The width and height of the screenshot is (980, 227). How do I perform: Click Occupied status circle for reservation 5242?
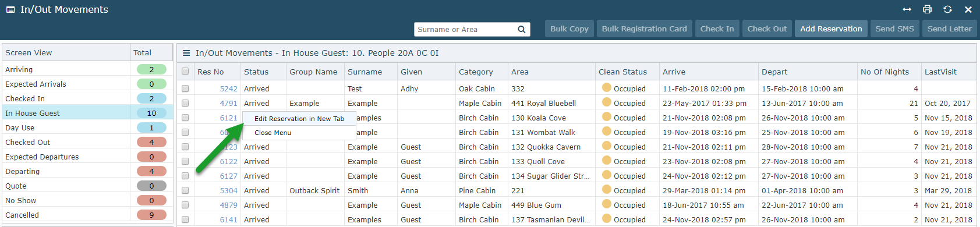pos(606,88)
